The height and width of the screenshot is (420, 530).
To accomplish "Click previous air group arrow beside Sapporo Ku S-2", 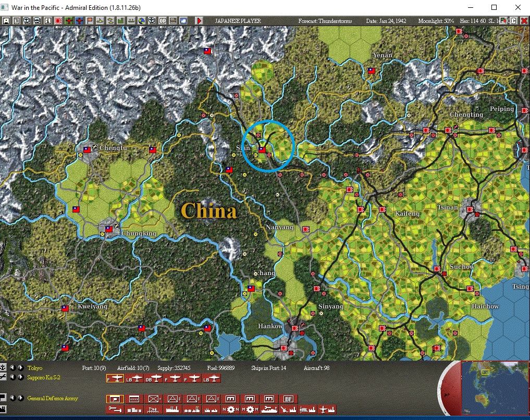I will [13, 377].
